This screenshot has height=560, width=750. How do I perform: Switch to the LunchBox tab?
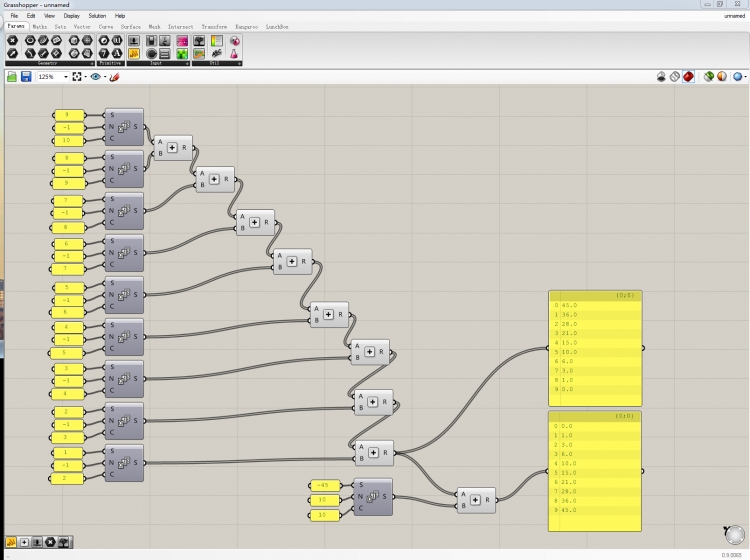(277, 27)
